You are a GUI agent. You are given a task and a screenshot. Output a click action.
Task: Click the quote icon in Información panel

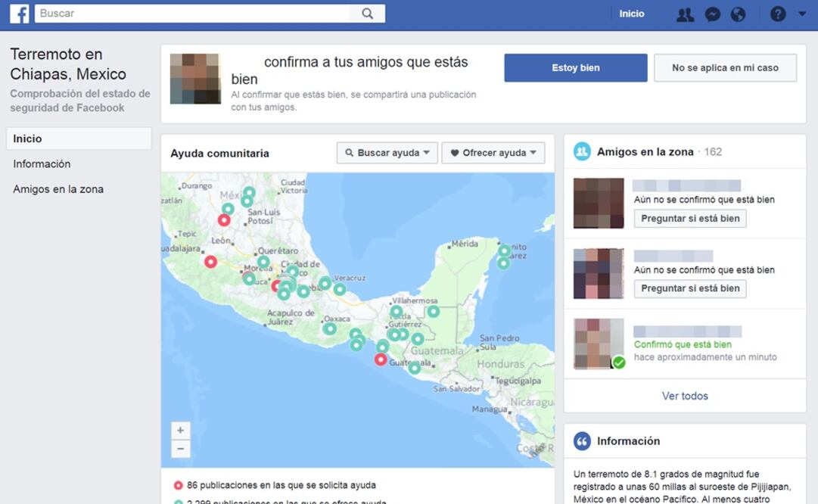tap(581, 440)
